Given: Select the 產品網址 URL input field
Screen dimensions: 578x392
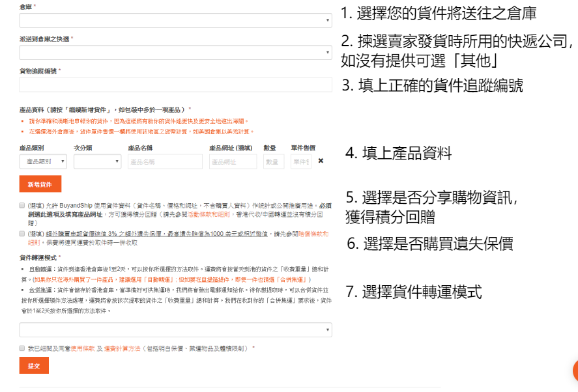Looking at the screenshot, I should click(233, 161).
